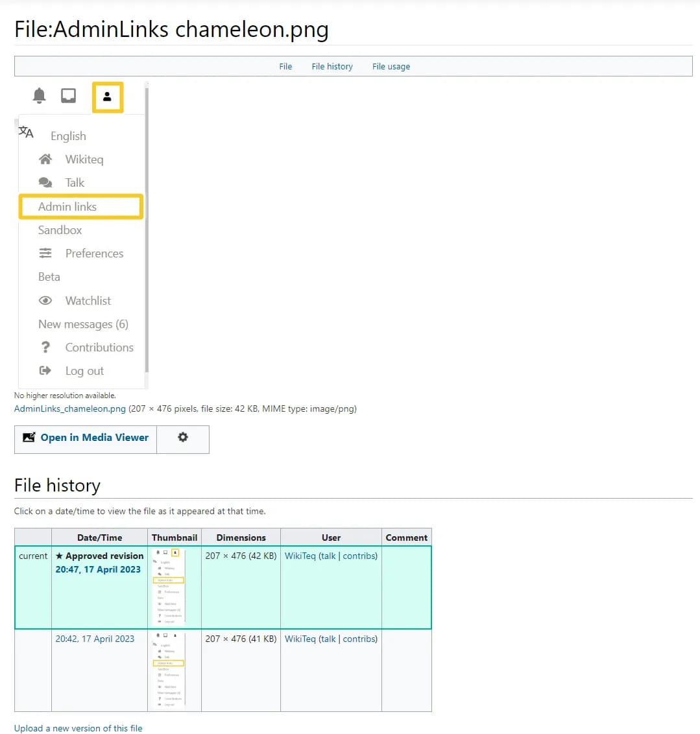Click the notification bell icon
The height and width of the screenshot is (734, 700).
[39, 95]
